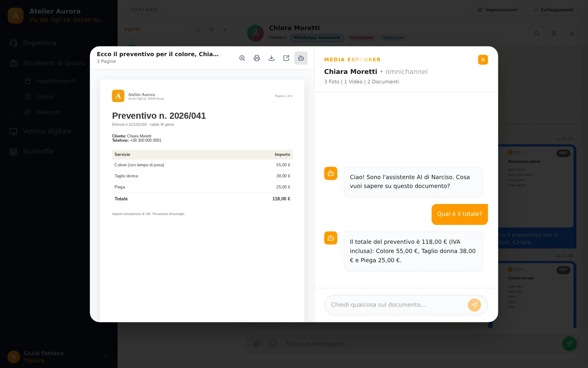
Task: Add new conversation plus icon
Action: (225, 30)
